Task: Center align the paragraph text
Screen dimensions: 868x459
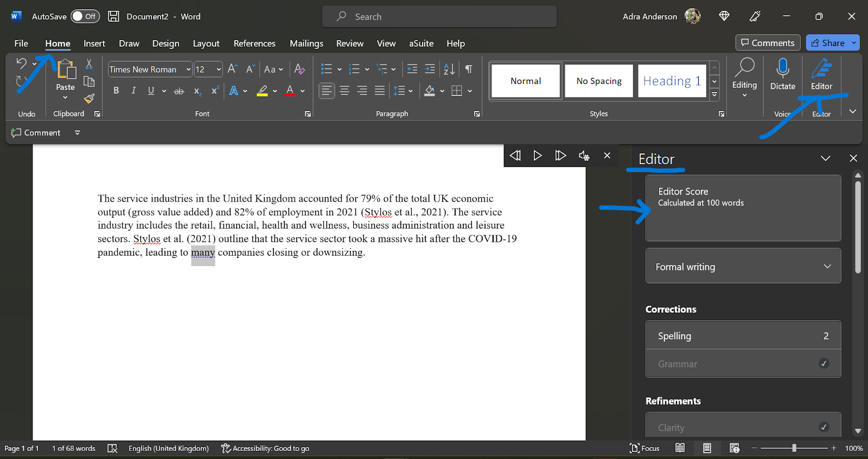Action: click(344, 91)
